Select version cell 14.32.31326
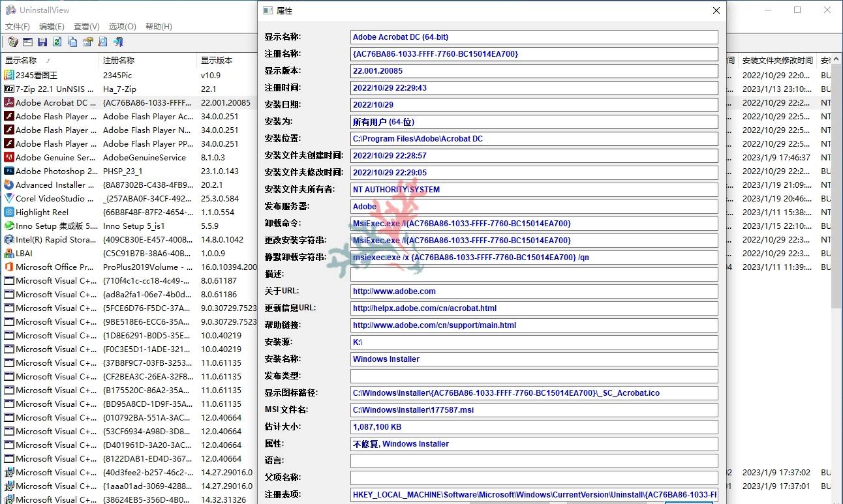843x504 pixels. pyautogui.click(x=223, y=499)
